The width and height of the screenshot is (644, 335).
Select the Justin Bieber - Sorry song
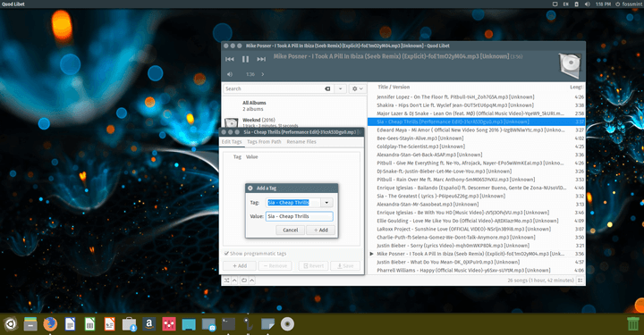(476, 246)
